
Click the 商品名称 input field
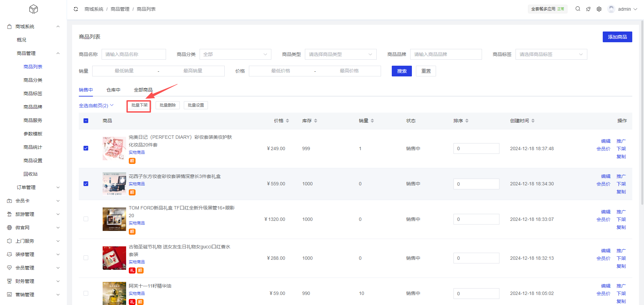click(x=134, y=54)
